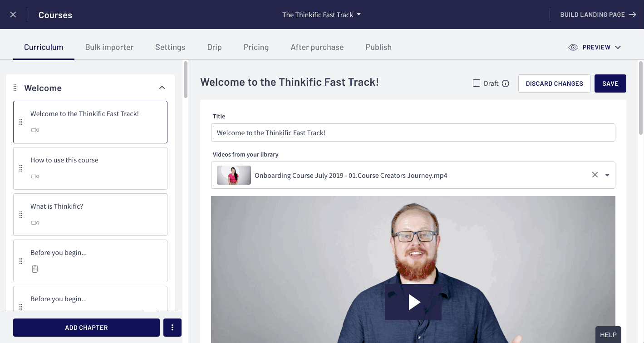The image size is (644, 343).
Task: Click drag handle of Welcome to the Thinkific Fast Track! lesson
Action: pyautogui.click(x=21, y=122)
